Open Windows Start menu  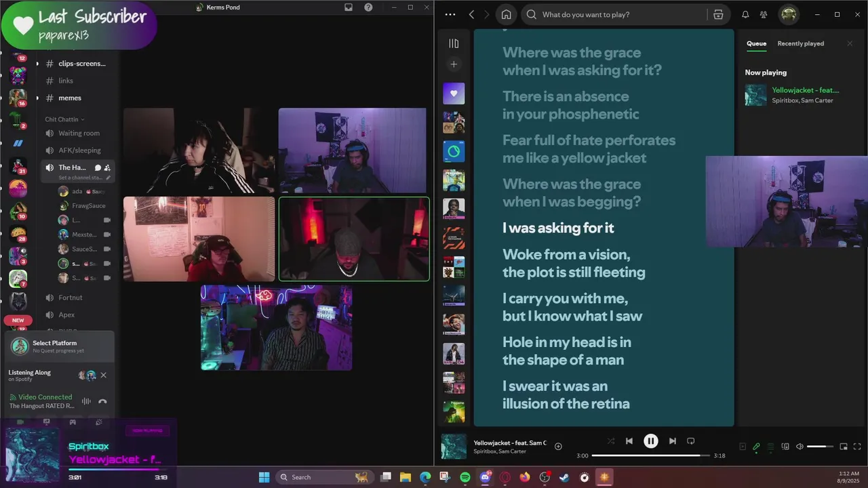tap(264, 477)
